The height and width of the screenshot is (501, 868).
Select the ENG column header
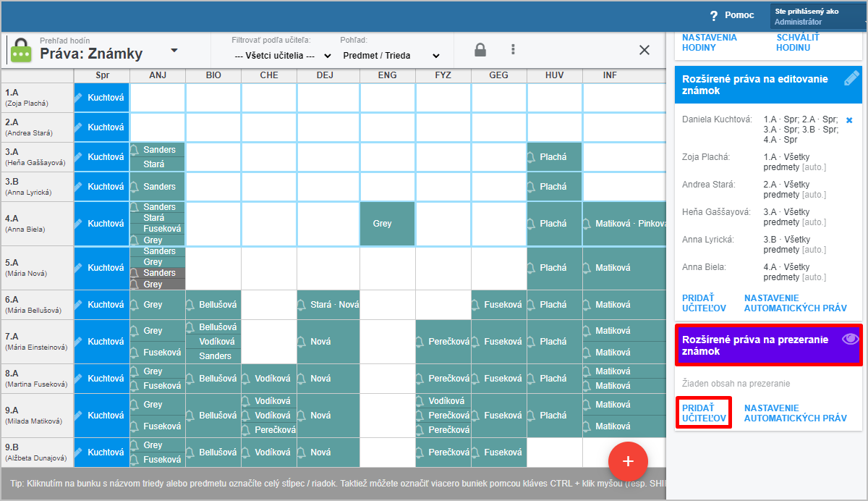(x=388, y=75)
